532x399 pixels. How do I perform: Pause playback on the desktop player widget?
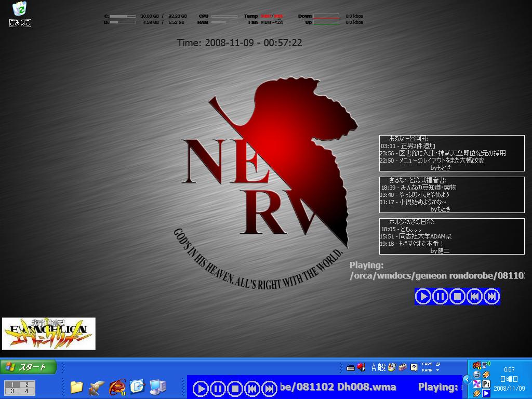(440, 296)
